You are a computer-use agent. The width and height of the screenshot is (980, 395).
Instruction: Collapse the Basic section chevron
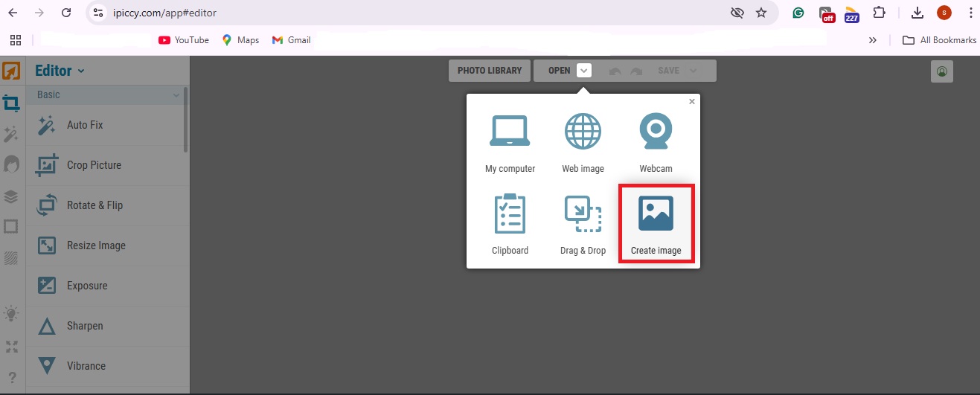tap(176, 95)
